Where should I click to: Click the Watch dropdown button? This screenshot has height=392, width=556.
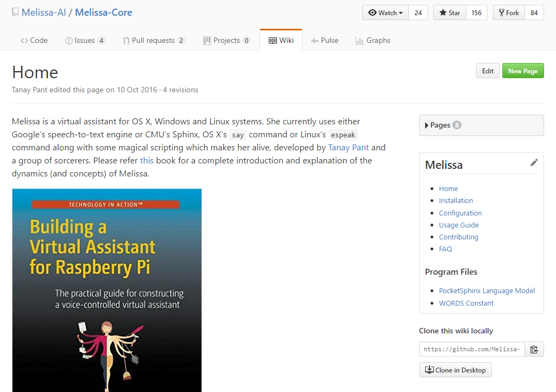386,13
